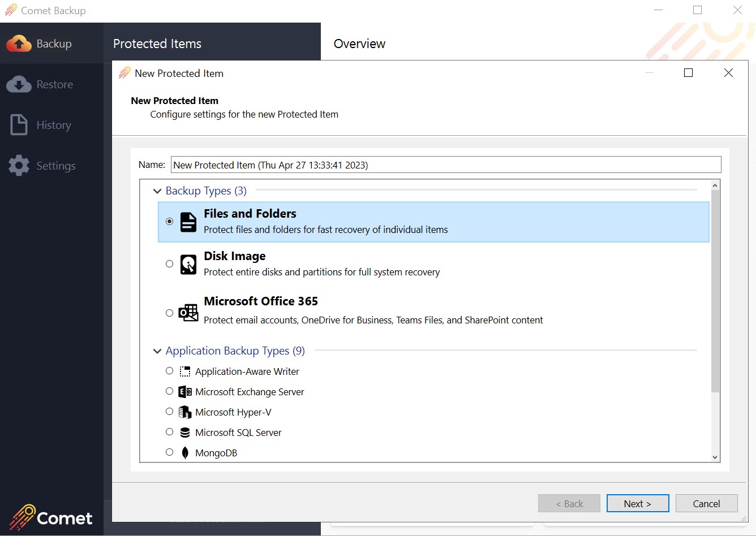Screen dimensions: 756x536
Task: Click the disabled Back button
Action: point(569,503)
